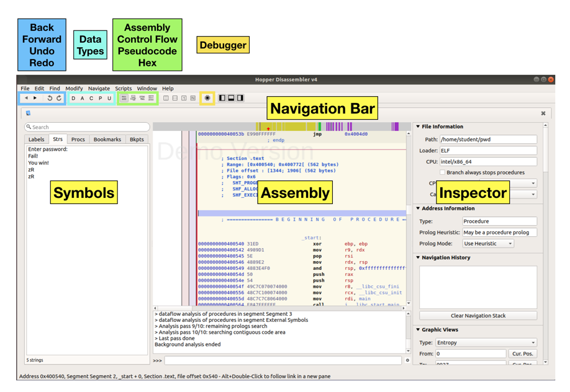Image resolution: width=570 pixels, height=392 pixels.
Task: Click the document icon in tab bar
Action: [x=28, y=113]
